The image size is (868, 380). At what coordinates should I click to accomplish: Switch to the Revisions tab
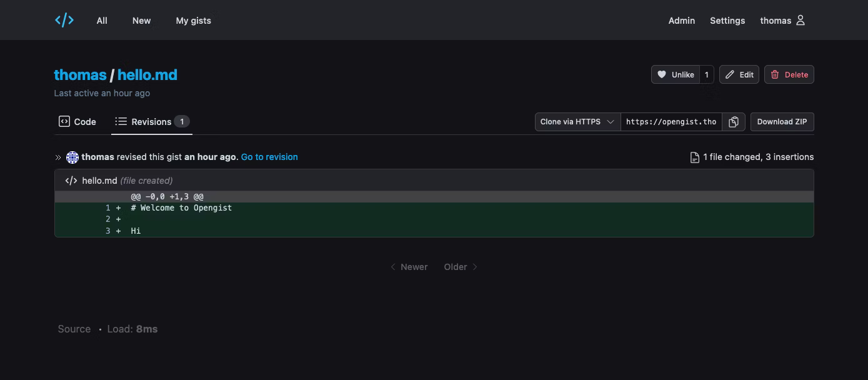pyautogui.click(x=152, y=122)
